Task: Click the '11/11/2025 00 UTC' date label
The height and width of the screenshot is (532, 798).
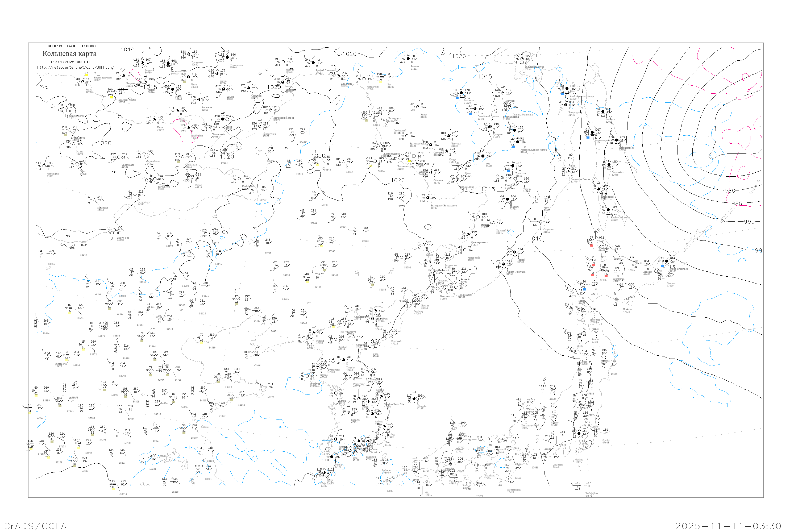Action: coord(70,62)
